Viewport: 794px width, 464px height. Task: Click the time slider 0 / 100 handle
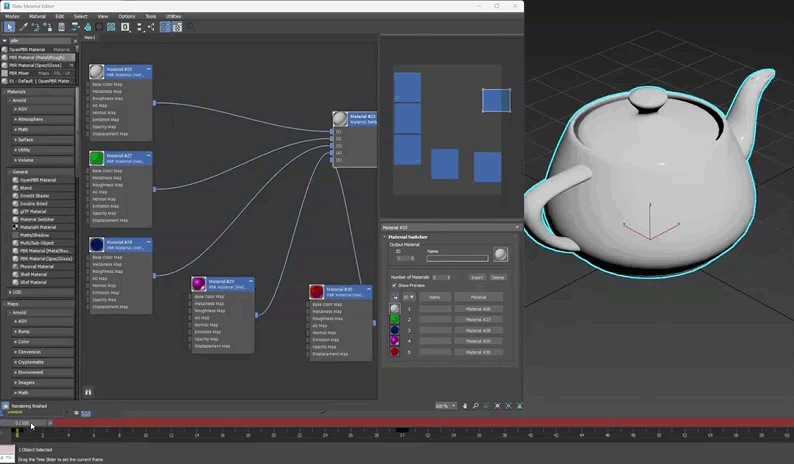coord(23,423)
